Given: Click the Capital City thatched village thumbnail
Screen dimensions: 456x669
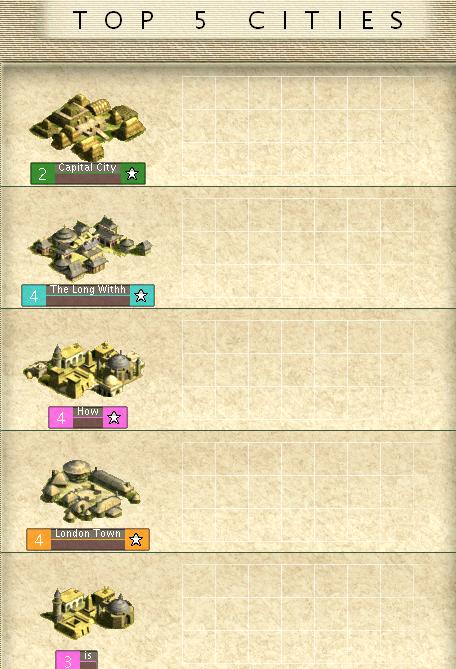Looking at the screenshot, I should point(87,127).
